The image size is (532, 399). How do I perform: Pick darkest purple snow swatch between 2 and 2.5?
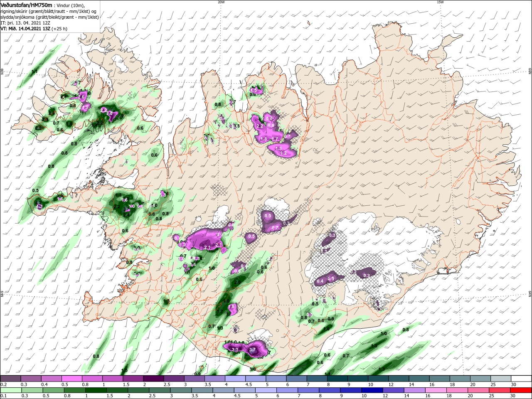[x=153, y=379]
